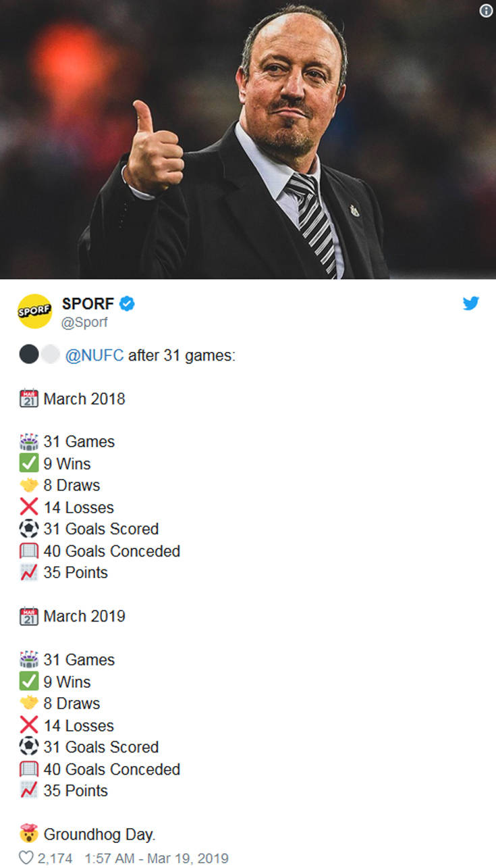This screenshot has width=496, height=868.
Task: Click the info icon on the photo
Action: point(486,11)
